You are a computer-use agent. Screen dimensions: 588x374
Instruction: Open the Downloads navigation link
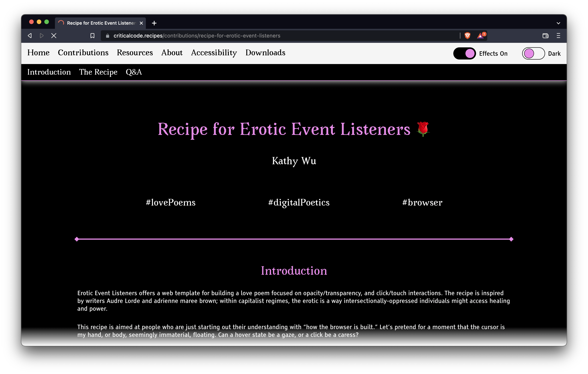265,53
